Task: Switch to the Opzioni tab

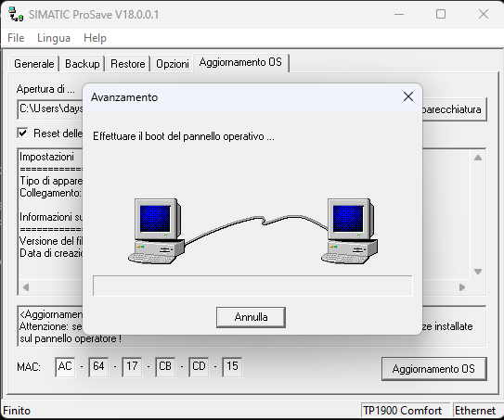Action: click(173, 64)
